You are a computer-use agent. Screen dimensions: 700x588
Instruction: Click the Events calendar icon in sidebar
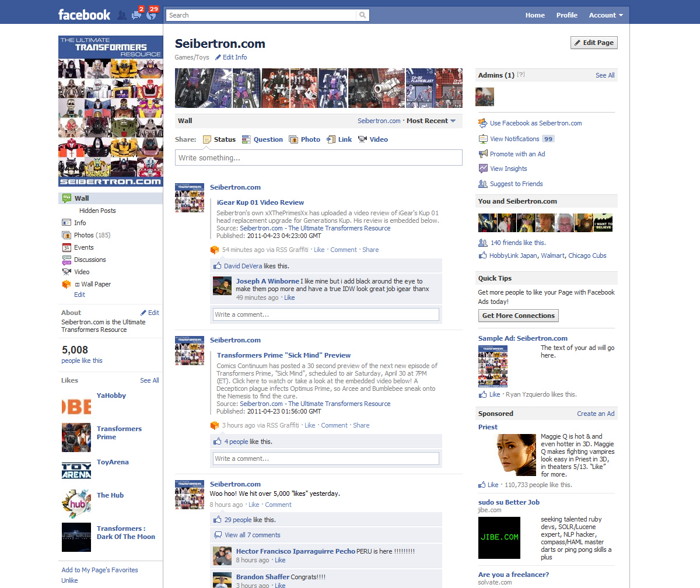pos(66,247)
